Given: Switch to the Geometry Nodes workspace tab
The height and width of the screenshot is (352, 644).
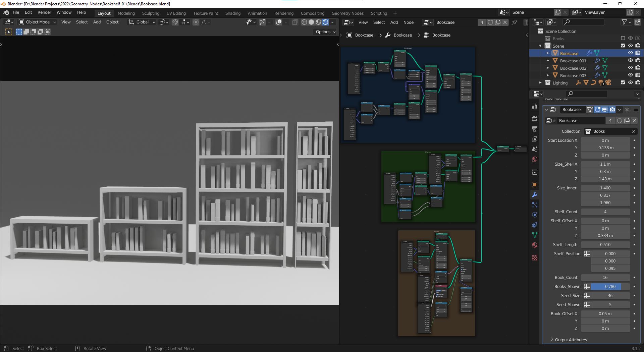Looking at the screenshot, I should click(347, 13).
